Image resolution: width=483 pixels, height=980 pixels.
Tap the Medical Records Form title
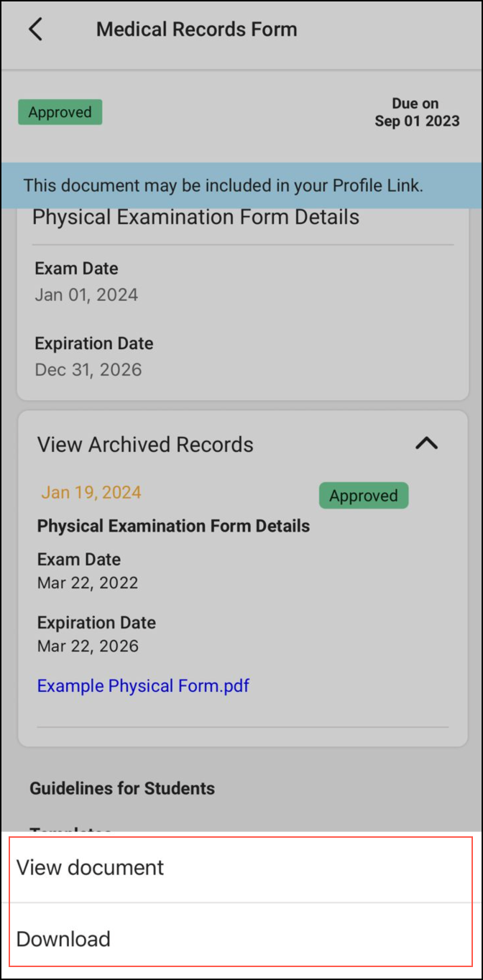(196, 29)
